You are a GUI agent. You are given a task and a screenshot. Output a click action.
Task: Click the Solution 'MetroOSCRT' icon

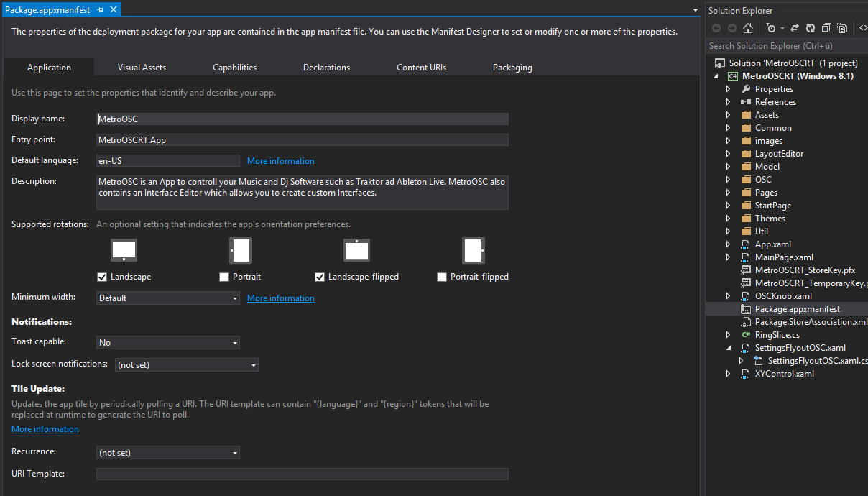(720, 63)
